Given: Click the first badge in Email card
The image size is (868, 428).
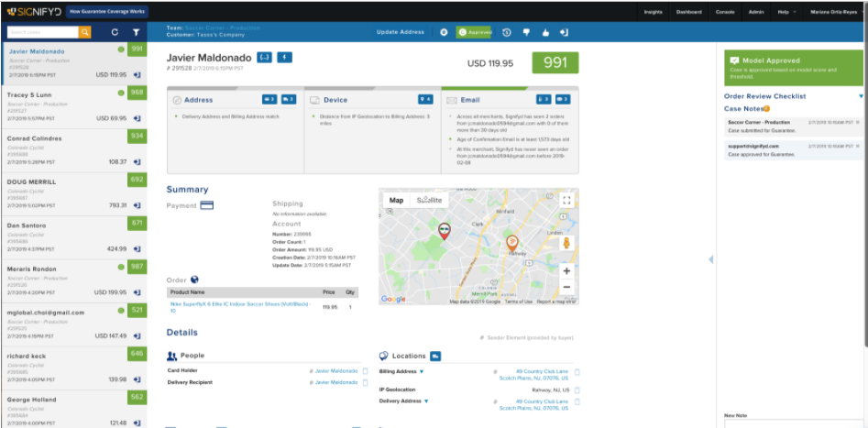Looking at the screenshot, I should pyautogui.click(x=544, y=100).
